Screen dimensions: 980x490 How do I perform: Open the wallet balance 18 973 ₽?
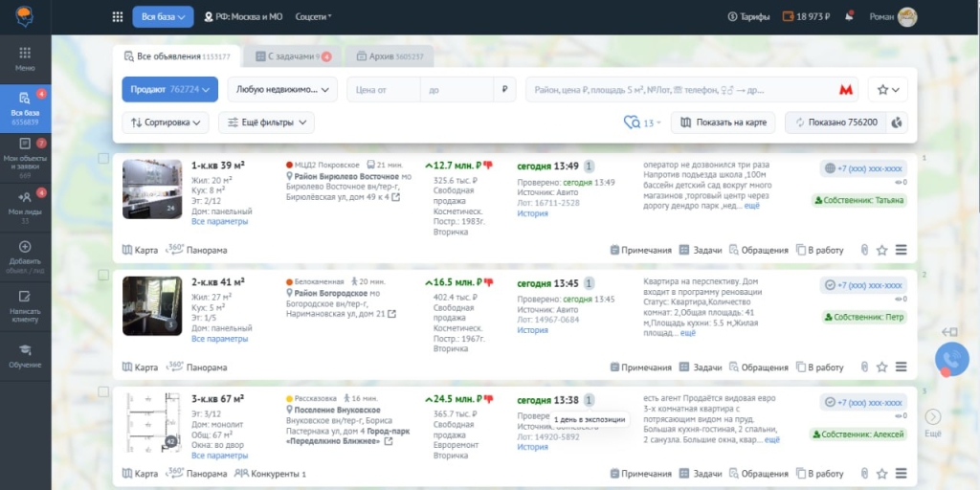point(806,17)
